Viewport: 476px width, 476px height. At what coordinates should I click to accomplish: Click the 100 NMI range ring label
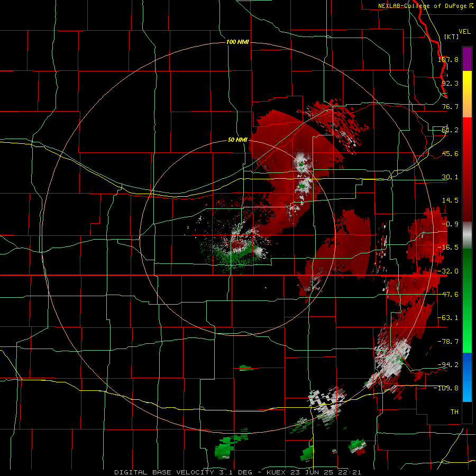[x=237, y=42]
